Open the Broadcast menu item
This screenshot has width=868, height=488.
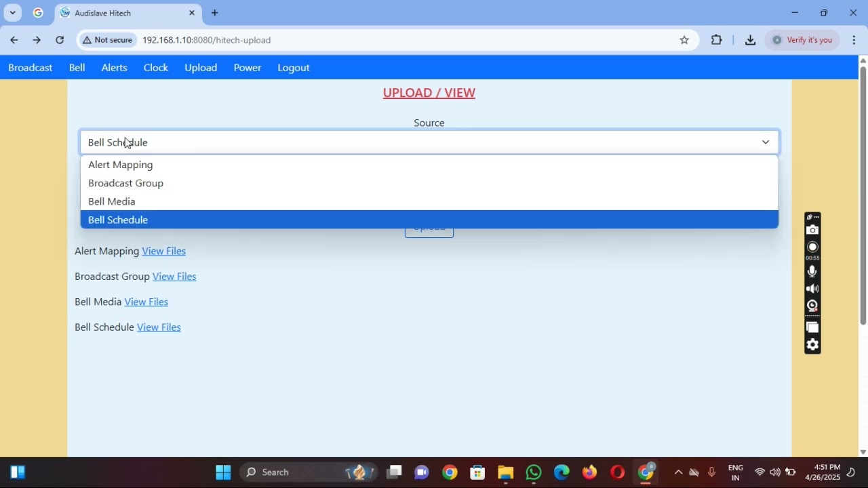pos(31,68)
